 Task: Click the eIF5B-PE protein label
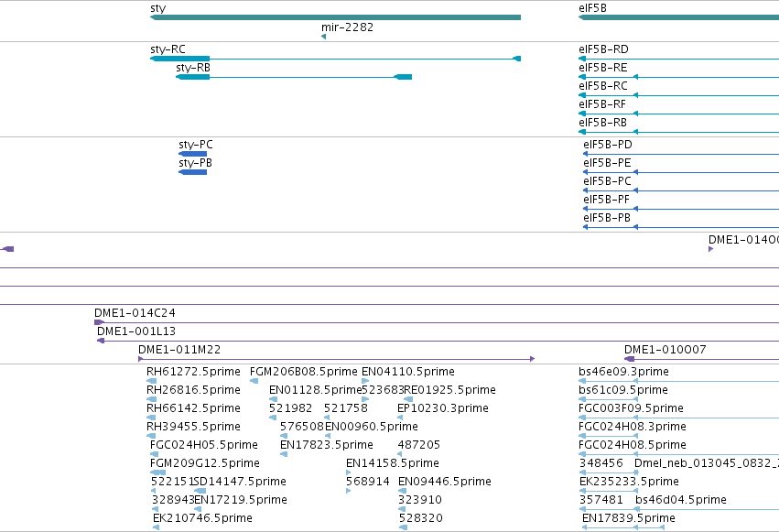607,163
